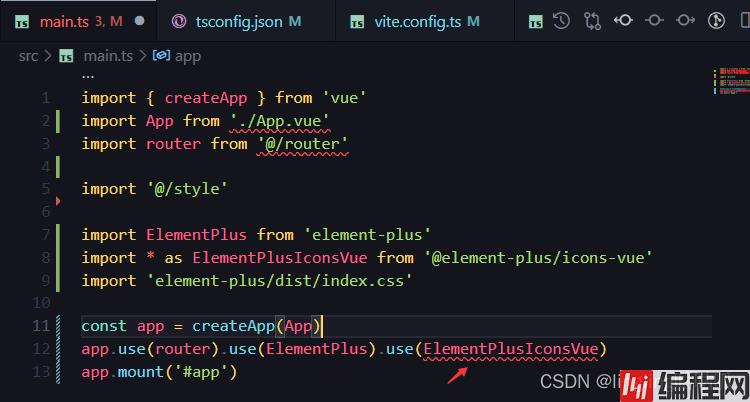
Task: Click the underlined ElementPlusIconsVue on line 12
Action: tap(510, 349)
